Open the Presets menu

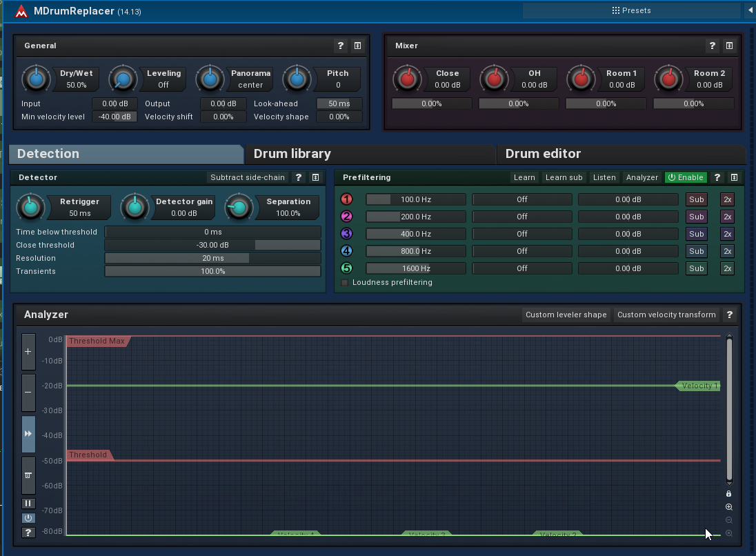632,10
